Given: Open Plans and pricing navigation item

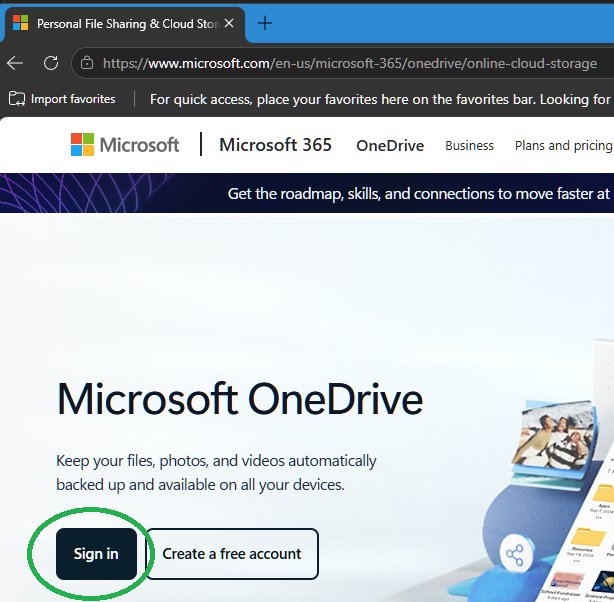Looking at the screenshot, I should click(564, 146).
